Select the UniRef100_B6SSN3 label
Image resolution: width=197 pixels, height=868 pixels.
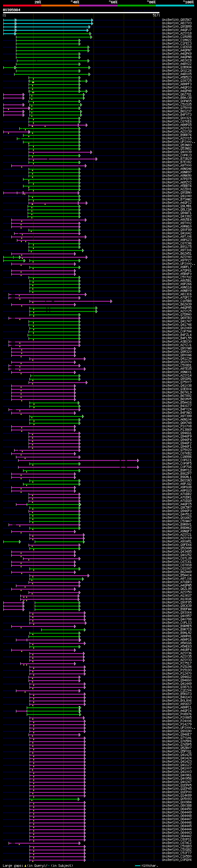click(x=177, y=480)
